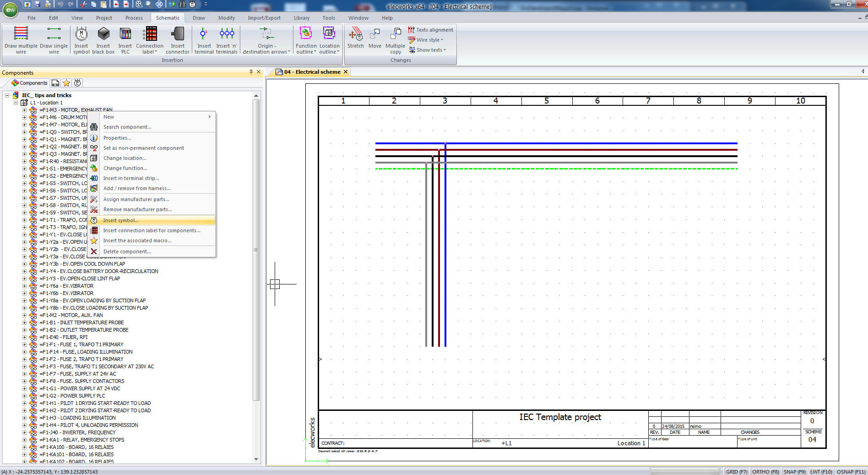Click scroll down arrow of components tree
This screenshot has width=868, height=475.
pos(256,459)
